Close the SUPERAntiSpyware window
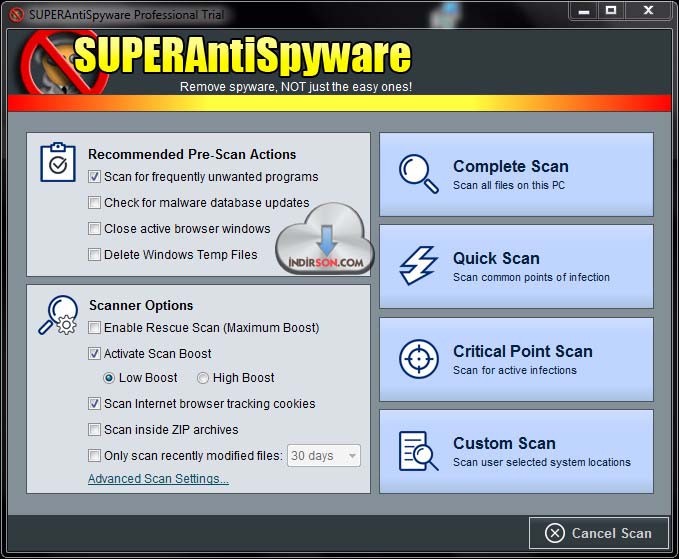 click(x=648, y=10)
